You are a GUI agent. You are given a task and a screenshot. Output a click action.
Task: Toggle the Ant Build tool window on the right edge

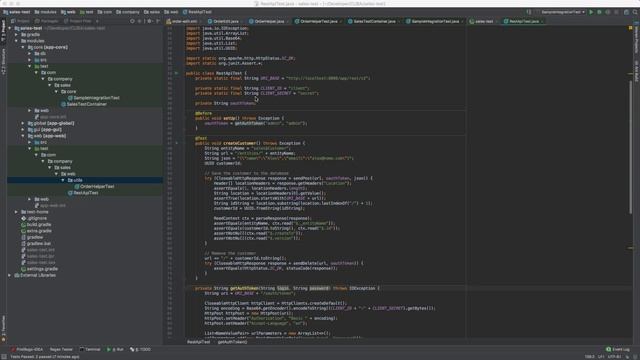coord(636,71)
